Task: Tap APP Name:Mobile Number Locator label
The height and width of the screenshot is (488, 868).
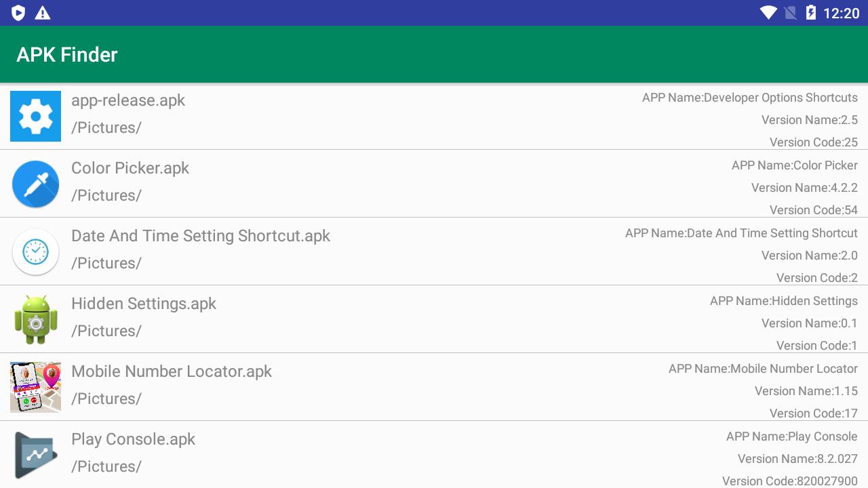Action: click(x=763, y=369)
